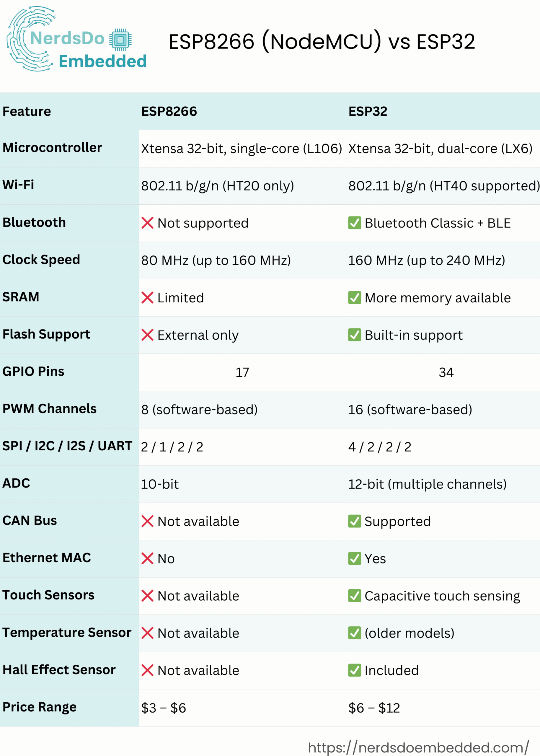
Task: Select the ESP32 column header
Action: [x=443, y=111]
